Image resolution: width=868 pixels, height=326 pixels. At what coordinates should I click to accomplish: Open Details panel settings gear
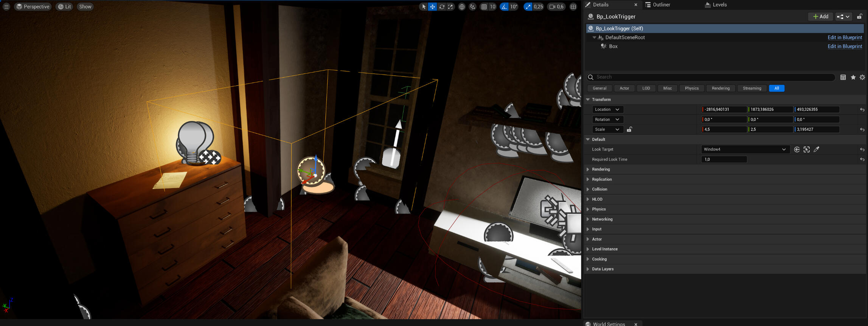coord(862,77)
